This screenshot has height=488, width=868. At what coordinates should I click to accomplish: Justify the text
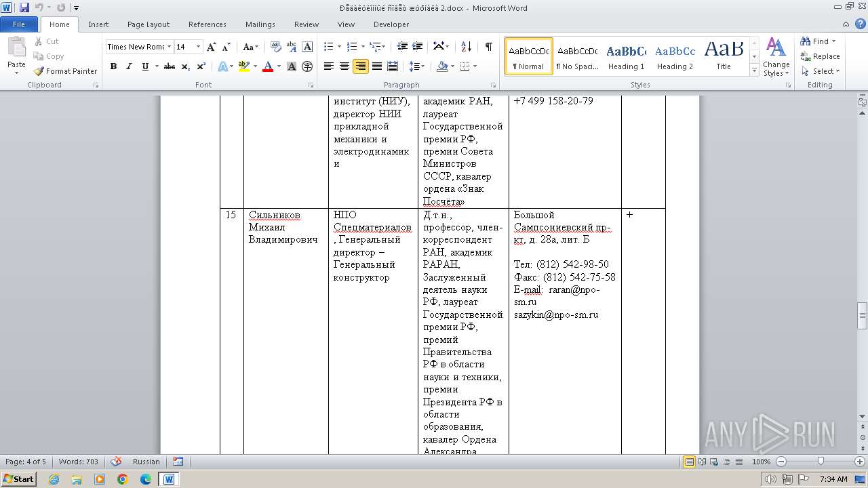[376, 66]
